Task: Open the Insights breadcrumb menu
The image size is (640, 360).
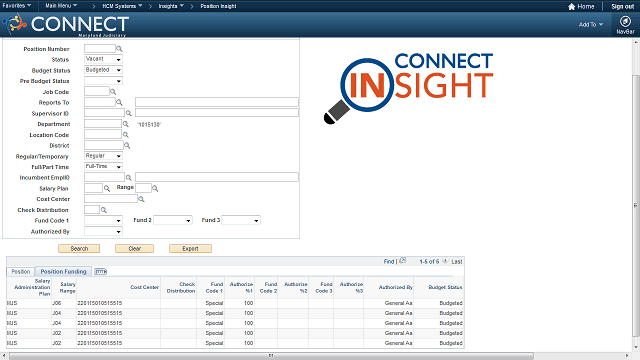Action: [171, 6]
